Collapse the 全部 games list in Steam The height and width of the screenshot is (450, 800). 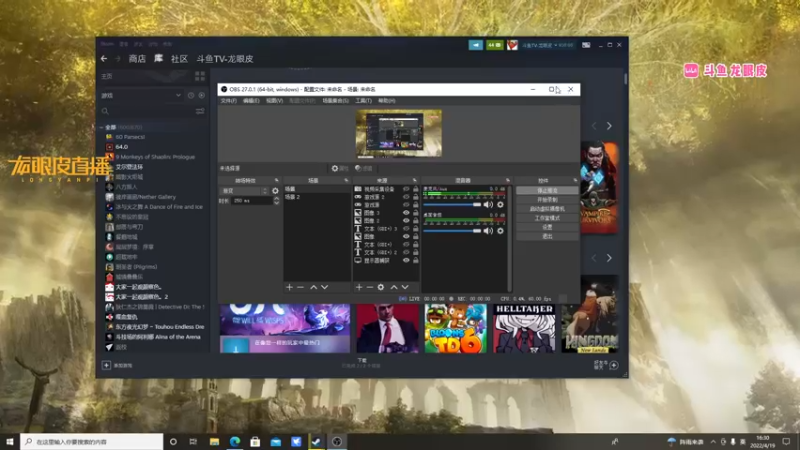(x=101, y=128)
